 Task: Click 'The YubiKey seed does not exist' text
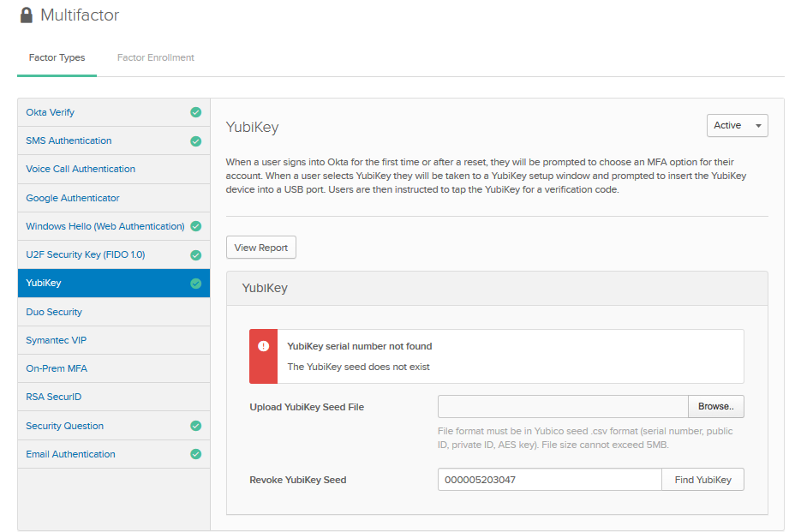click(x=358, y=367)
